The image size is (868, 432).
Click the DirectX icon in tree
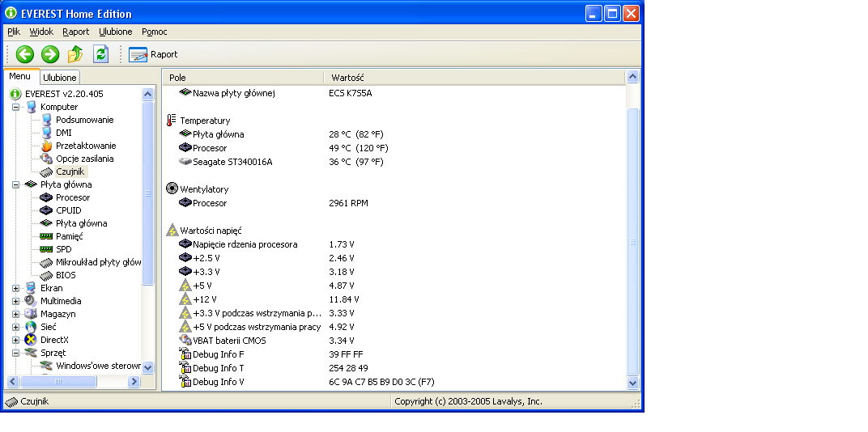pyautogui.click(x=31, y=340)
